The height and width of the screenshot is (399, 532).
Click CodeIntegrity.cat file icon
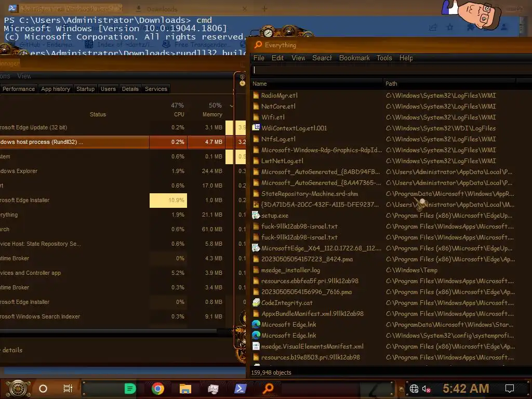(x=256, y=303)
